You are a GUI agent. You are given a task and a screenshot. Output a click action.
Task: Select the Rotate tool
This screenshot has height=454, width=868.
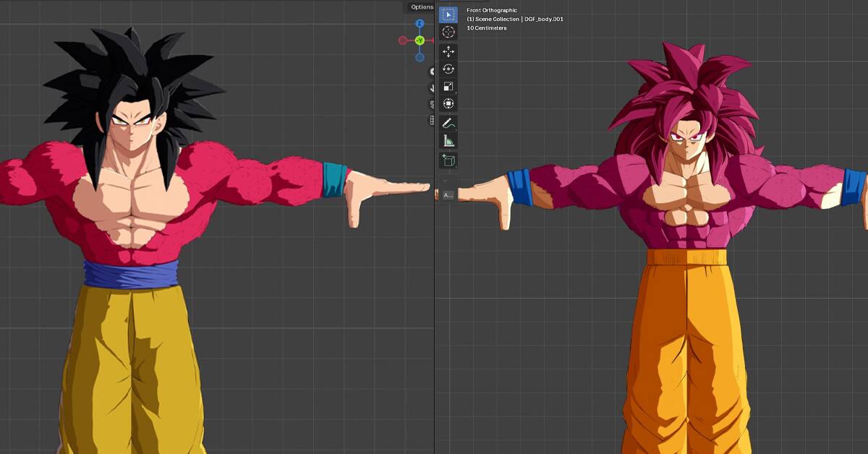click(x=448, y=69)
